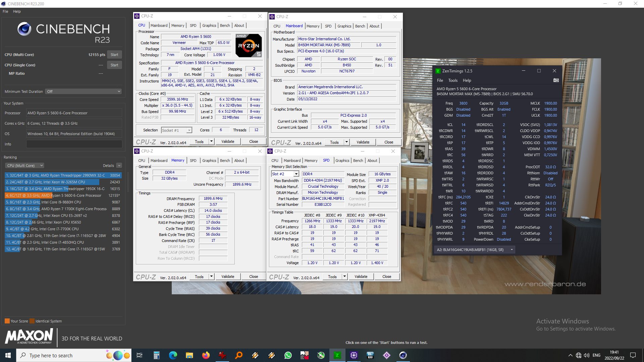Open Tools arrow in the SPD CPU-Z window
Viewport: 644px width, 362px height.
[345, 277]
